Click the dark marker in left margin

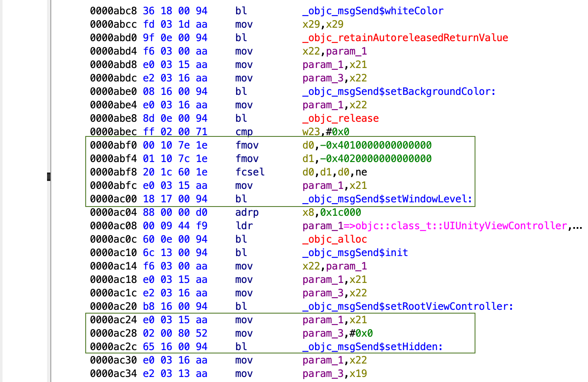click(49, 177)
